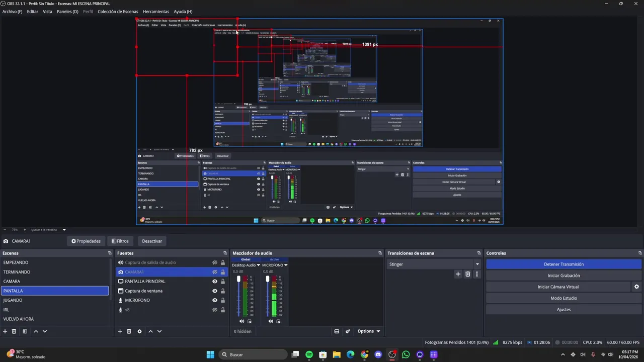Mute the Desktop Audio speaker icon
The image size is (644, 362).
242,321
